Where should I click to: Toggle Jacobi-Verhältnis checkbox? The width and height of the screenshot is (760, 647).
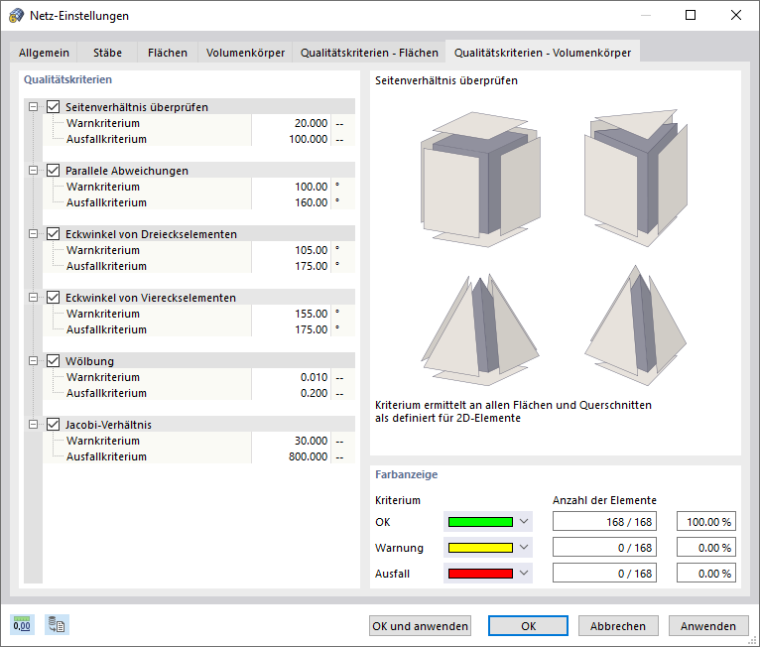coord(53,424)
